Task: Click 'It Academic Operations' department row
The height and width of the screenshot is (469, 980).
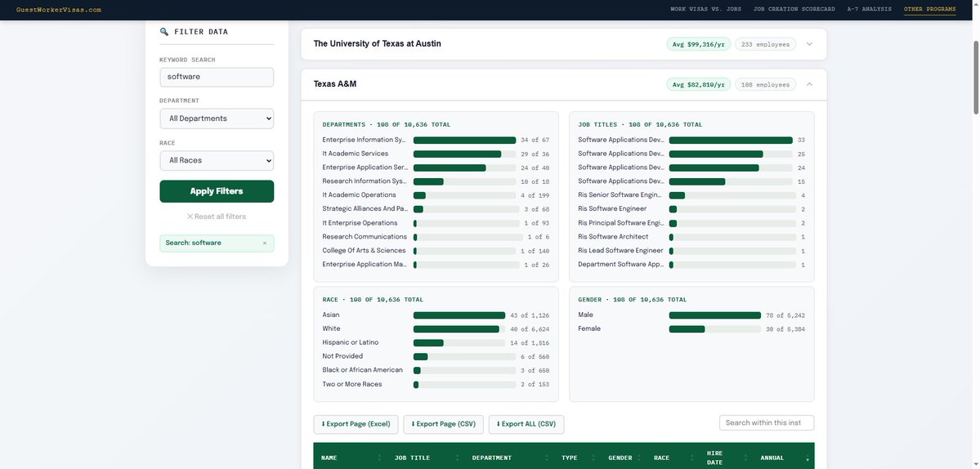Action: click(x=436, y=195)
